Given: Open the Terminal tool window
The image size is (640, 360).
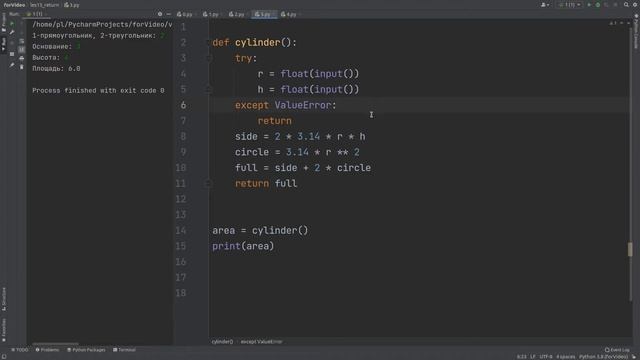Looking at the screenshot, I should coord(124,350).
